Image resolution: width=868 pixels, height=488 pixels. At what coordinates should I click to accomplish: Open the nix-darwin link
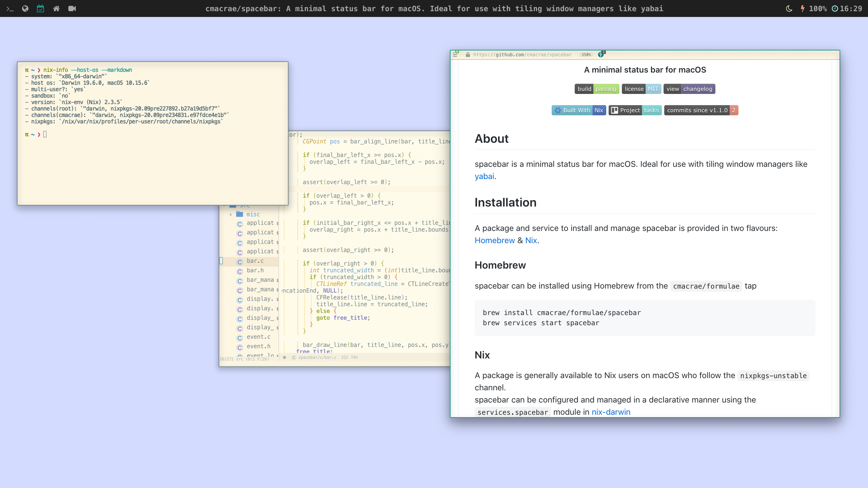tap(611, 412)
